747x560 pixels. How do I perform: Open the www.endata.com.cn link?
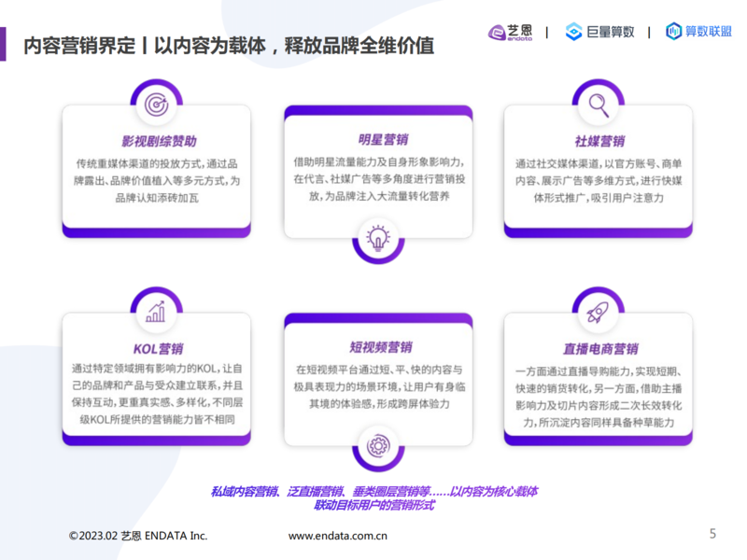click(338, 536)
